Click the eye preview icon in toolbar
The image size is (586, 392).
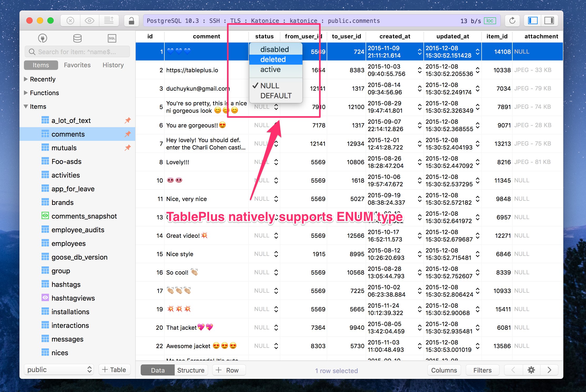[x=89, y=20]
